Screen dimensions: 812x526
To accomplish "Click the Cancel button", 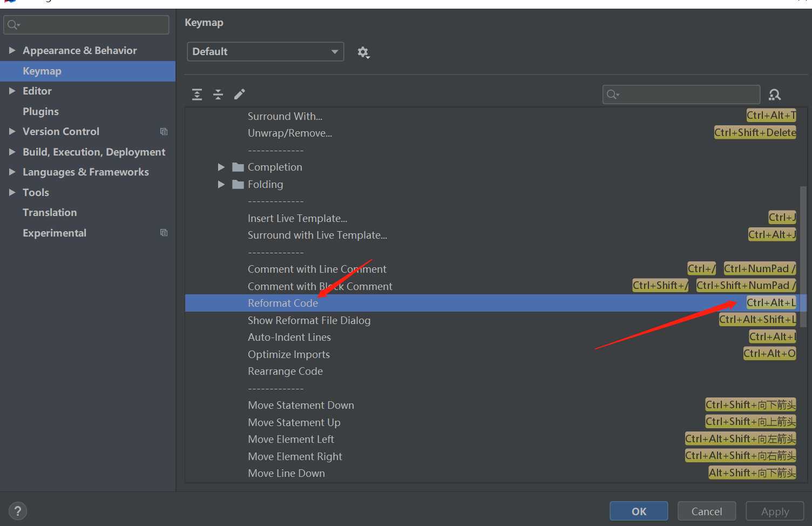I will click(x=706, y=511).
